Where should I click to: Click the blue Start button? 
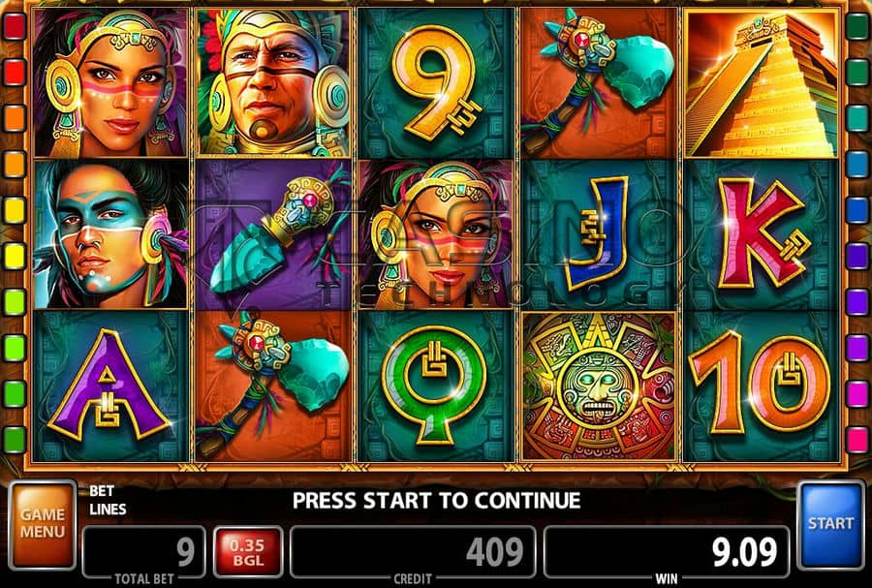coord(831,524)
